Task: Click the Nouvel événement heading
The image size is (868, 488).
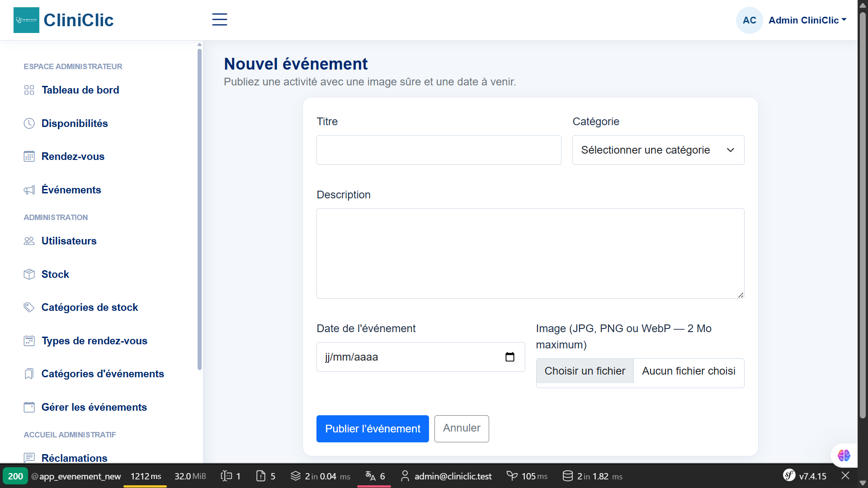Action: coord(296,64)
